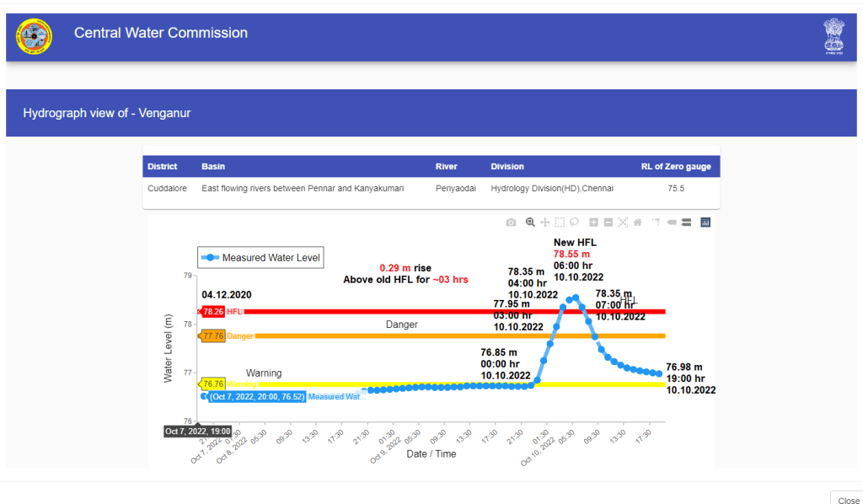The height and width of the screenshot is (504, 863).
Task: Click the Autoscale chart icon
Action: coord(623,223)
